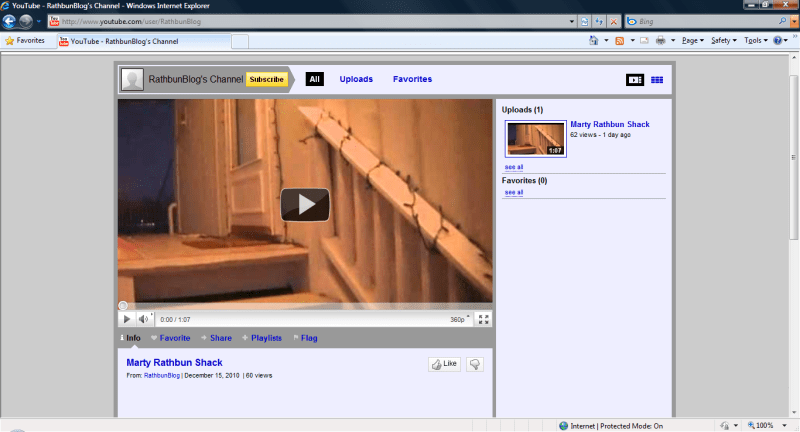
Task: Click the video seek bar handle
Action: pos(123,306)
